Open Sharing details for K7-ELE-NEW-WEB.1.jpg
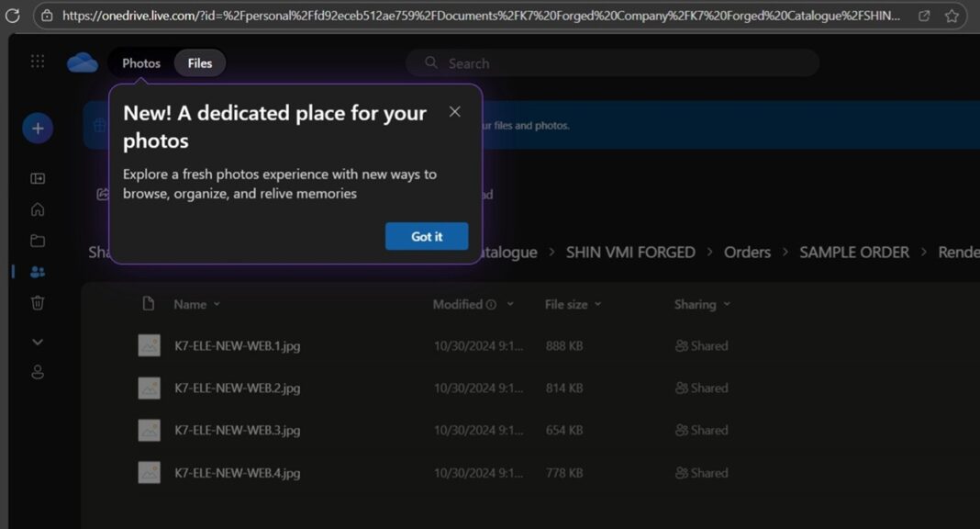The image size is (980, 529). (701, 345)
